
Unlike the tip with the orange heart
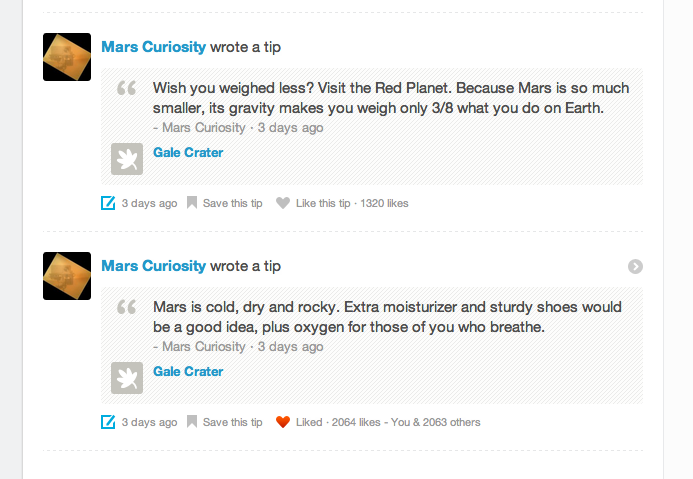coord(283,422)
